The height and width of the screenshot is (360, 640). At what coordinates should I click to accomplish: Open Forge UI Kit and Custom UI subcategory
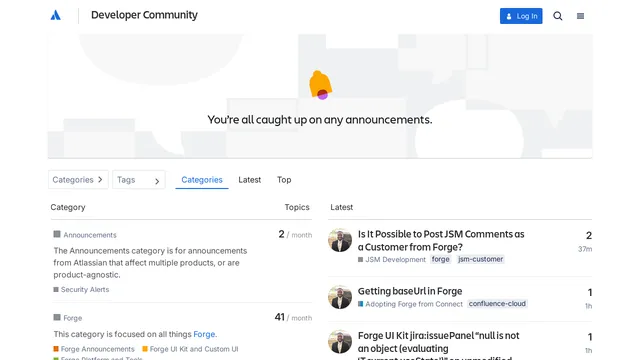pos(194,349)
